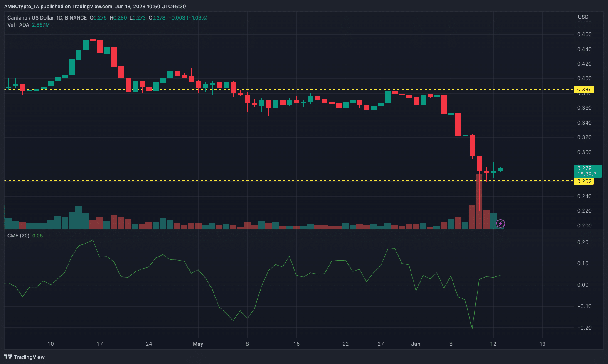This screenshot has height=364, width=608.
Task: Click the date 24 on time axis
Action: (x=149, y=344)
